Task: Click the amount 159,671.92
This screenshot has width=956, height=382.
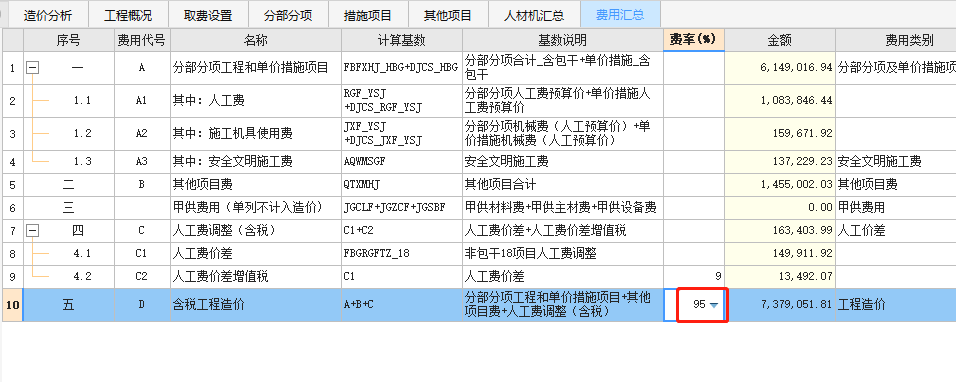Action: 779,133
